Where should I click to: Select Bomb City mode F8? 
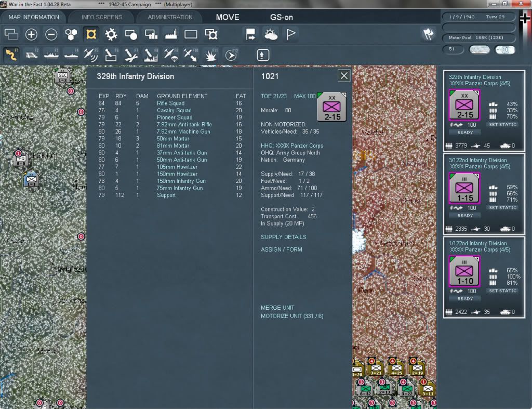pos(151,55)
